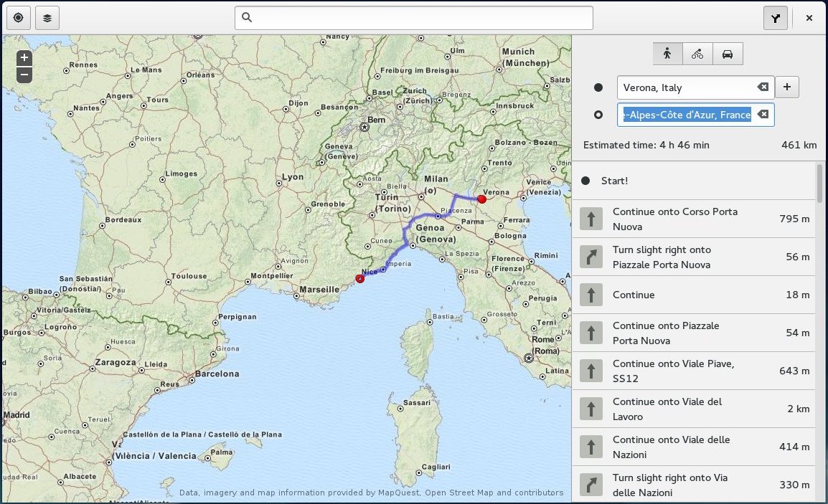Zoom in on the map

(24, 57)
